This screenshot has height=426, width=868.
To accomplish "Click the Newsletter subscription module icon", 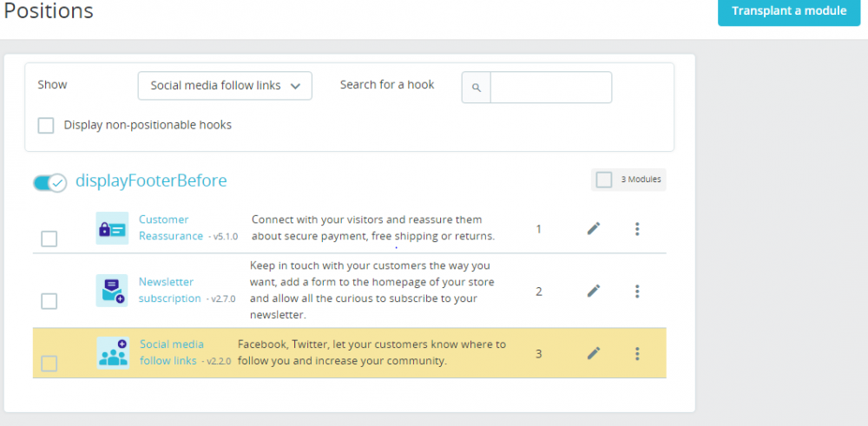I will coord(112,291).
